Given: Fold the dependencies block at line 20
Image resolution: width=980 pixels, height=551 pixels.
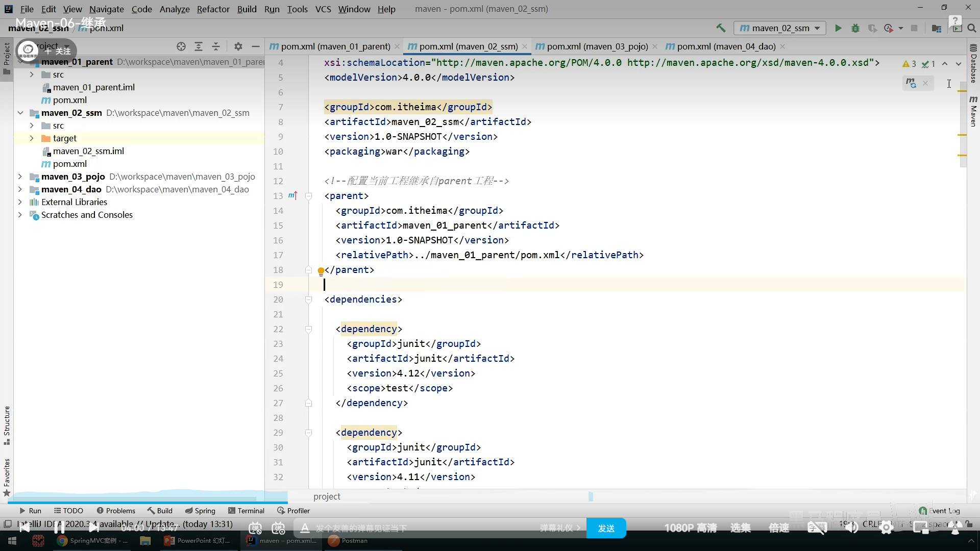Looking at the screenshot, I should pos(308,299).
